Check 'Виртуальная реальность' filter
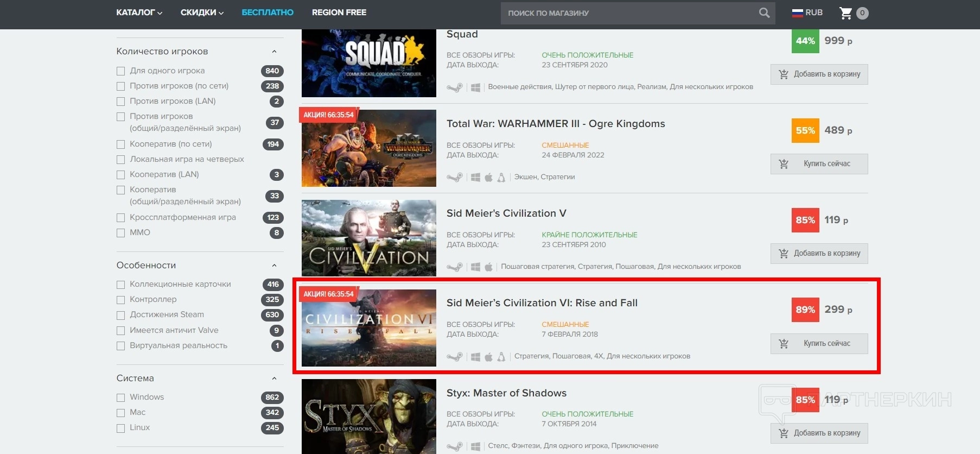Viewport: 980px width, 454px height. click(x=120, y=346)
